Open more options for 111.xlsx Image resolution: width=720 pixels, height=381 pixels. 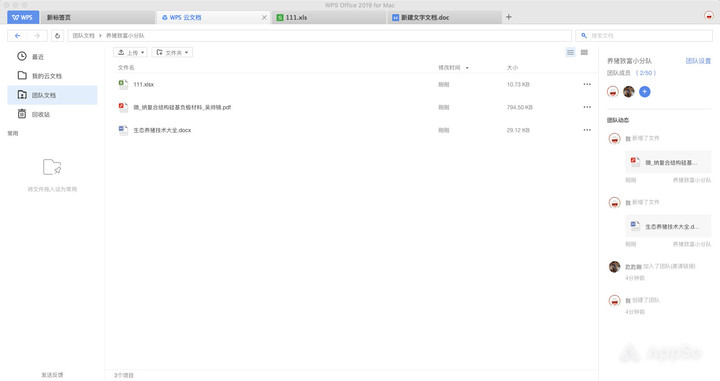click(x=587, y=84)
